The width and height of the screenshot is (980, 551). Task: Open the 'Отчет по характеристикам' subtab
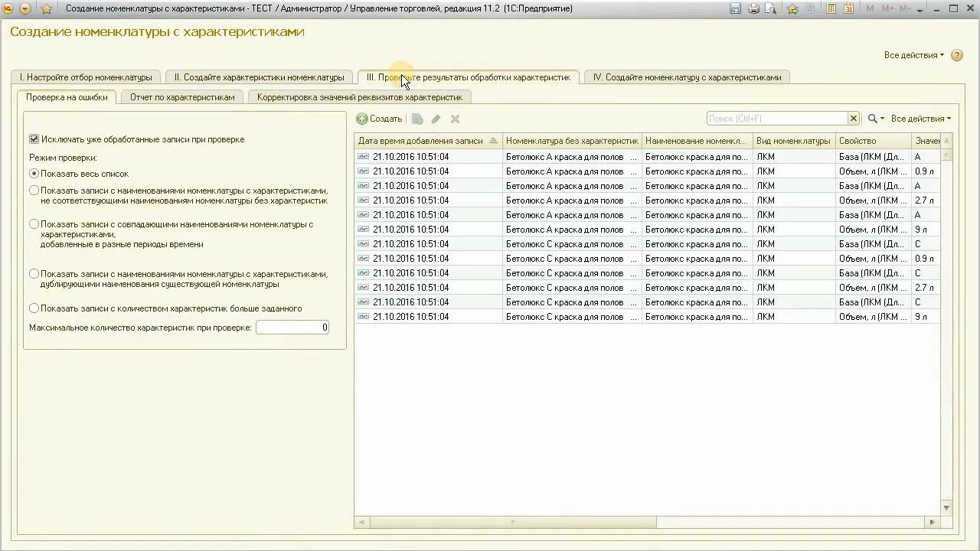coord(182,97)
